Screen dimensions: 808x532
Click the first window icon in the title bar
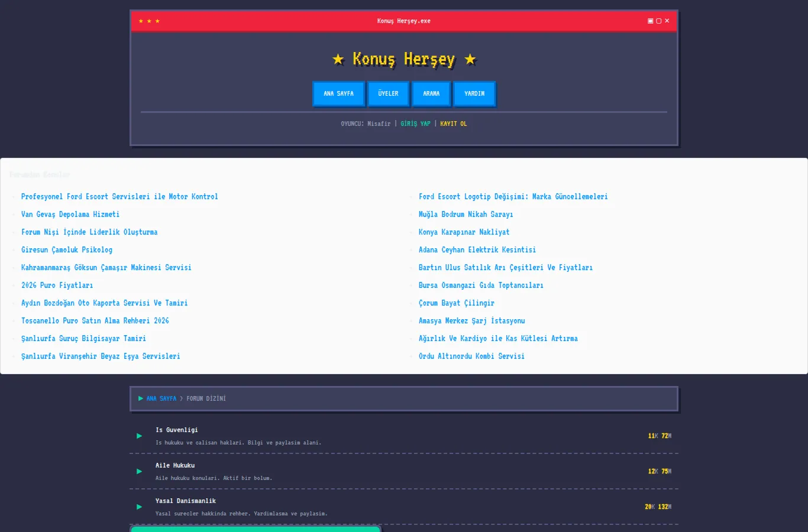(x=651, y=21)
